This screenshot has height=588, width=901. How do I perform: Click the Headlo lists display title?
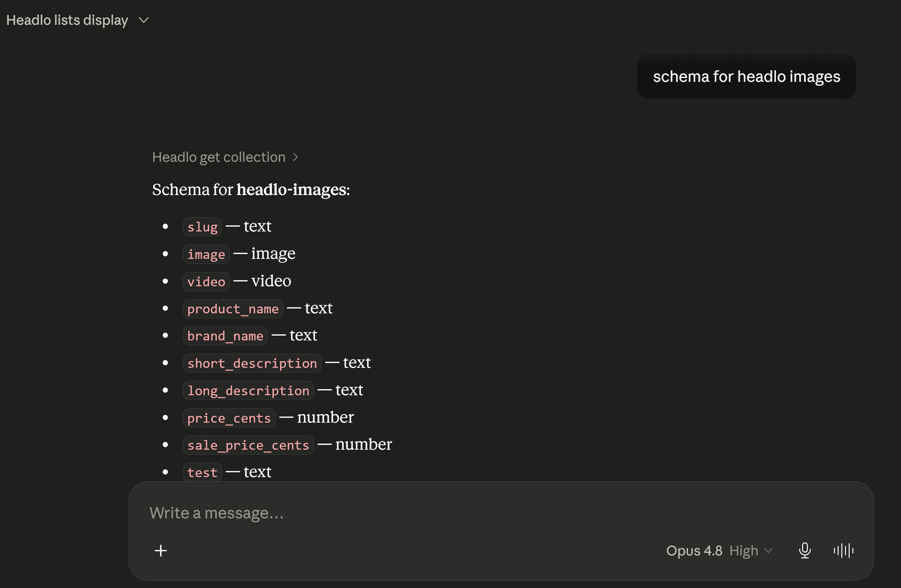click(67, 20)
